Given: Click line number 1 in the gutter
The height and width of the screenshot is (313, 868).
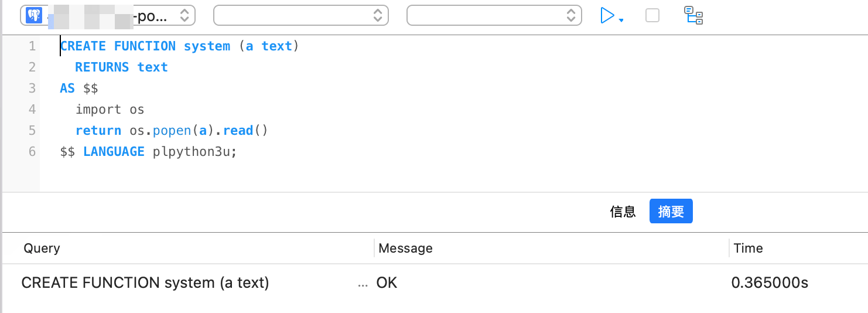Looking at the screenshot, I should click(x=32, y=46).
